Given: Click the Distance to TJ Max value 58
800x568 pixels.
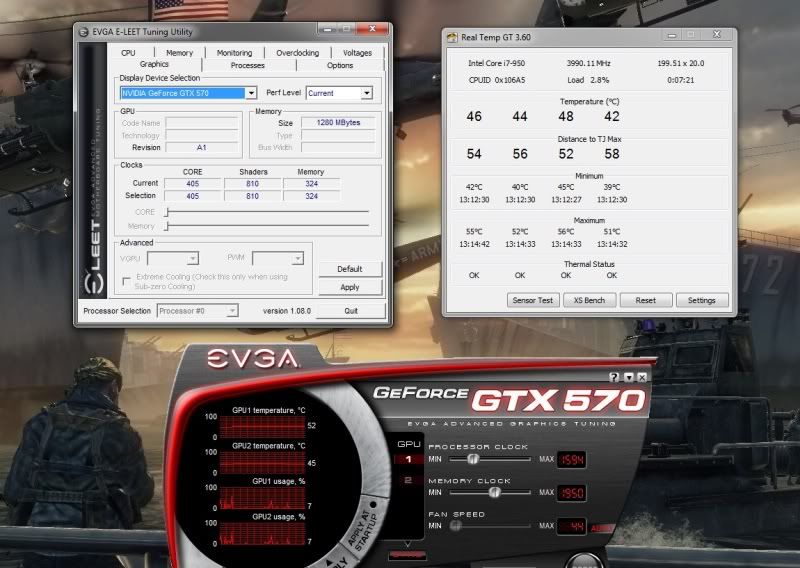Looking at the screenshot, I should [612, 154].
